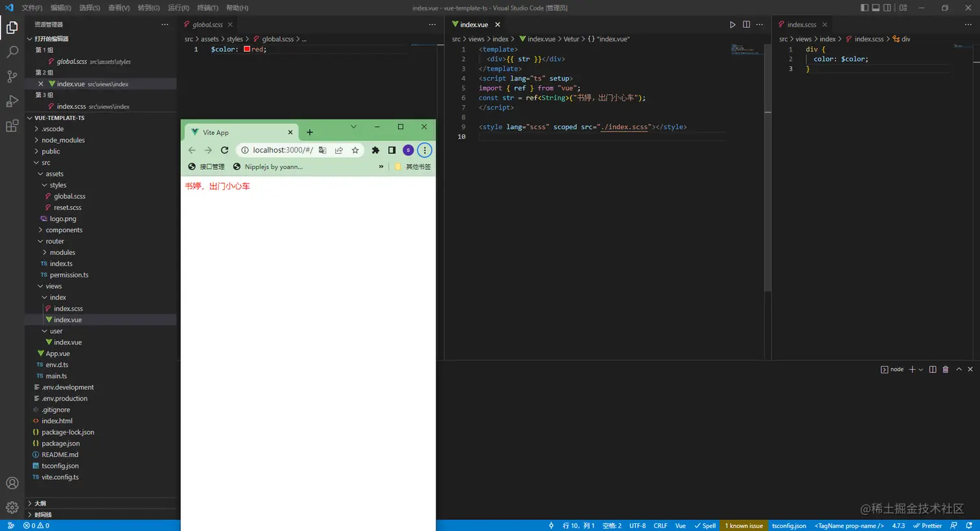Click the CRLF line-ending status item
980x531 pixels.
click(660, 526)
